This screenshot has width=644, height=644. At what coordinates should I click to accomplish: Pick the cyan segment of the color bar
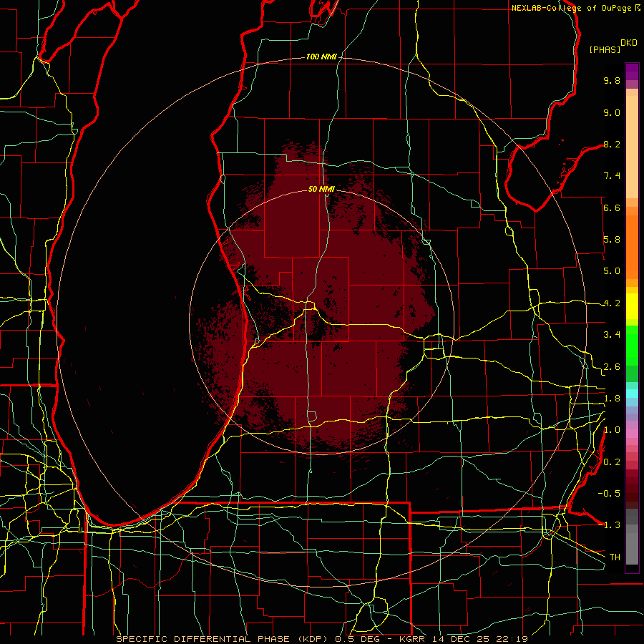pyautogui.click(x=632, y=393)
